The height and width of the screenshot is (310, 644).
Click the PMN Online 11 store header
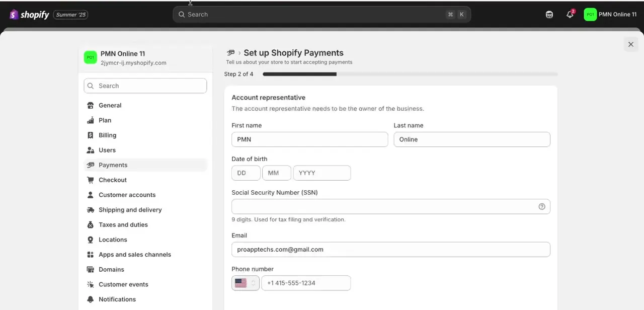point(145,58)
